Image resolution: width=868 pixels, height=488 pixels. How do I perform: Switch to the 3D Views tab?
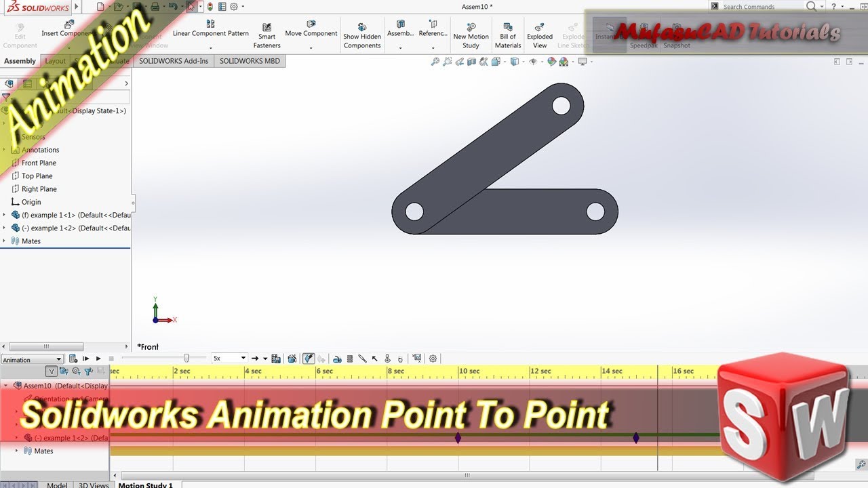94,485
